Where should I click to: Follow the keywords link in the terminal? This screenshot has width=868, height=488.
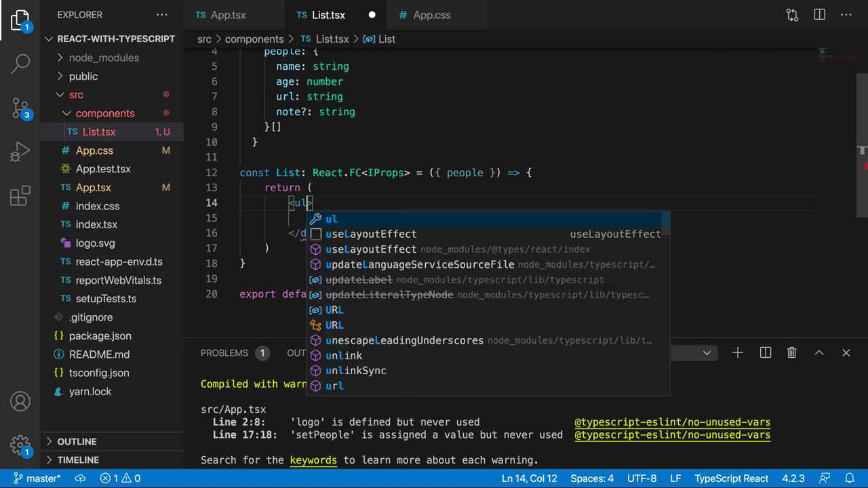pyautogui.click(x=313, y=460)
